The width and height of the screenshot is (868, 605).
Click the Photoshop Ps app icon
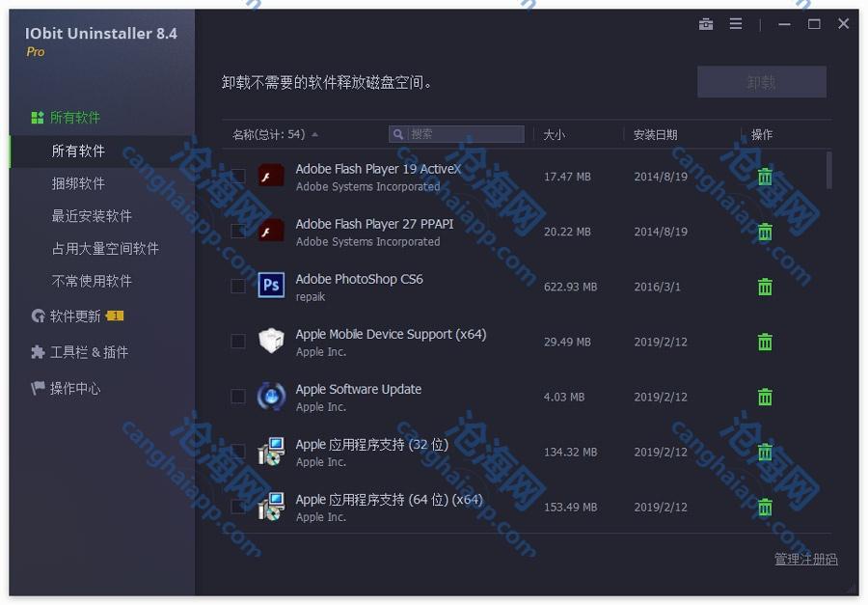(x=271, y=286)
